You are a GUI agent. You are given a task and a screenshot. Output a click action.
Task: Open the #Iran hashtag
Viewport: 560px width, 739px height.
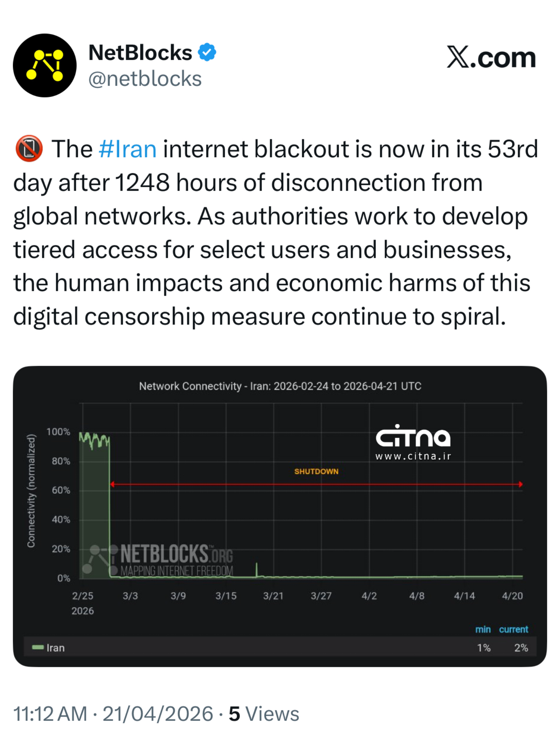pyautogui.click(x=127, y=149)
